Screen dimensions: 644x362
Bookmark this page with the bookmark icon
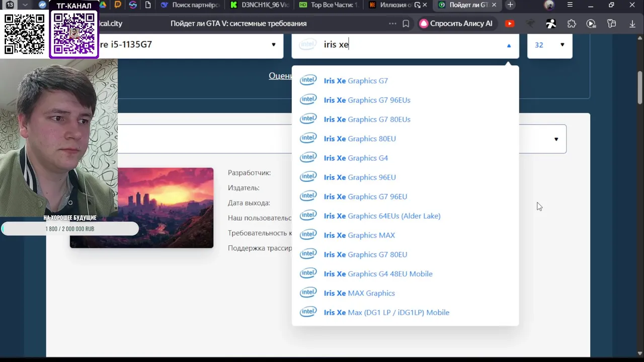click(x=406, y=24)
